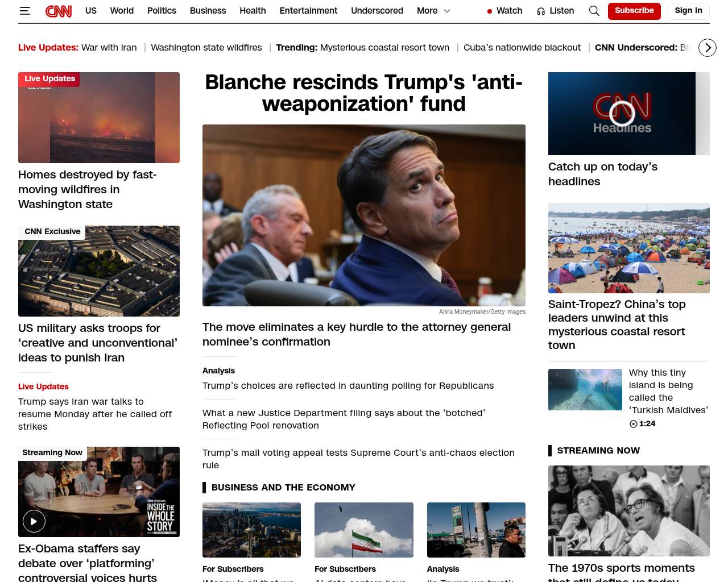Open Business and the Economy section heading
Image resolution: width=728 pixels, height=582 pixels.
[x=283, y=487]
